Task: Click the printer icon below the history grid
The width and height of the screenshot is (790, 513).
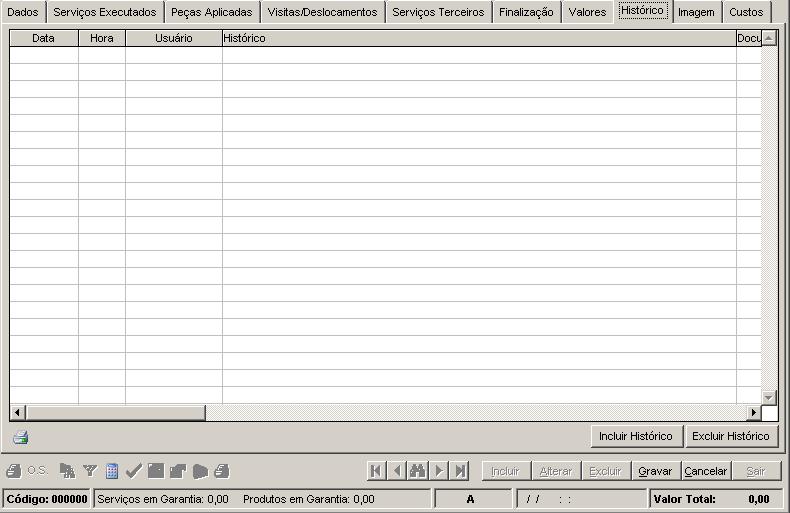Action: 21,437
